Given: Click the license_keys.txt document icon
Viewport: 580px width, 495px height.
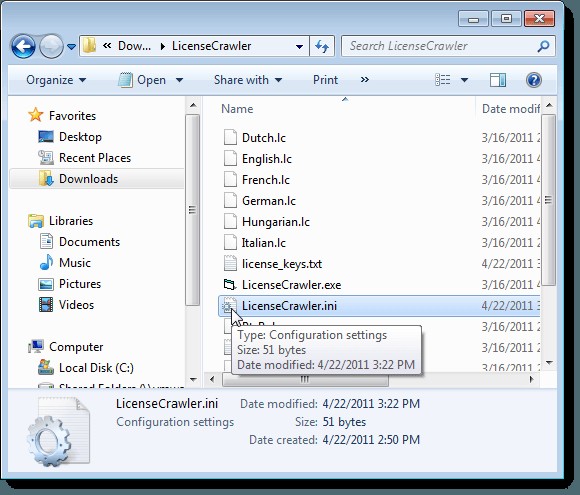Looking at the screenshot, I should (230, 264).
